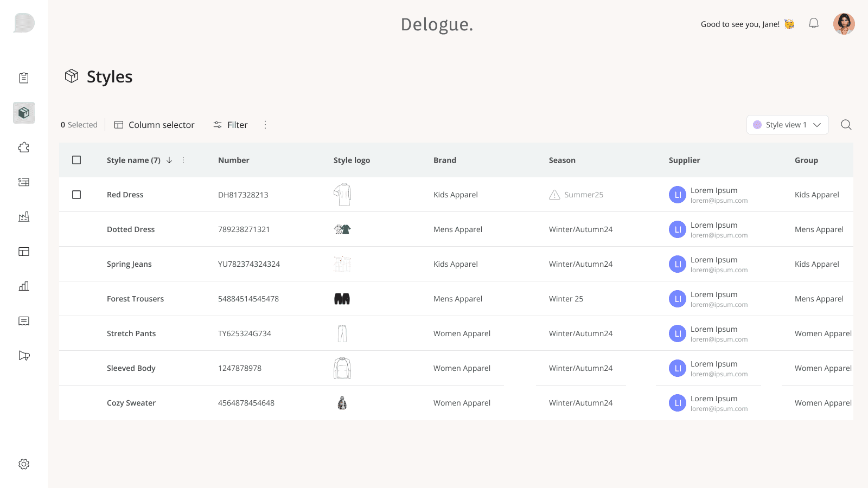Open the Style name column options menu

click(x=183, y=160)
